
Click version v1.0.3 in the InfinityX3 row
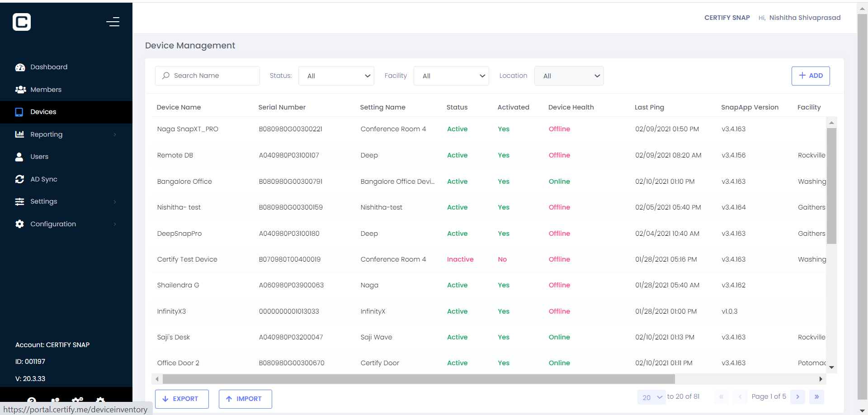tap(730, 311)
